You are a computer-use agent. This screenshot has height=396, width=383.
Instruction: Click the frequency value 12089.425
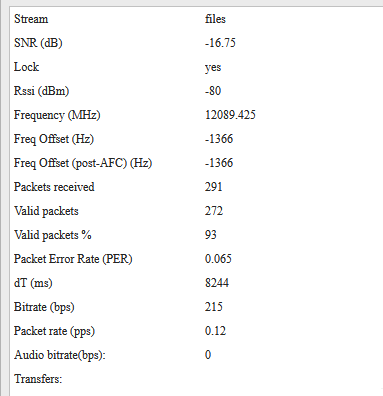230,115
